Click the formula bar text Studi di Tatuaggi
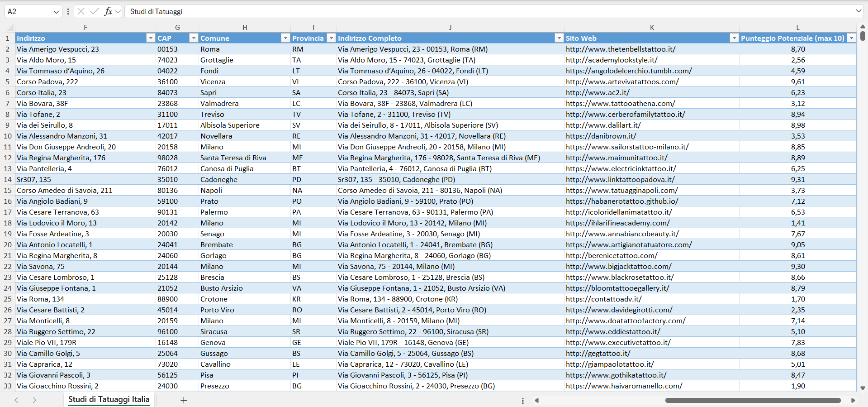868x407 pixels. (x=156, y=11)
